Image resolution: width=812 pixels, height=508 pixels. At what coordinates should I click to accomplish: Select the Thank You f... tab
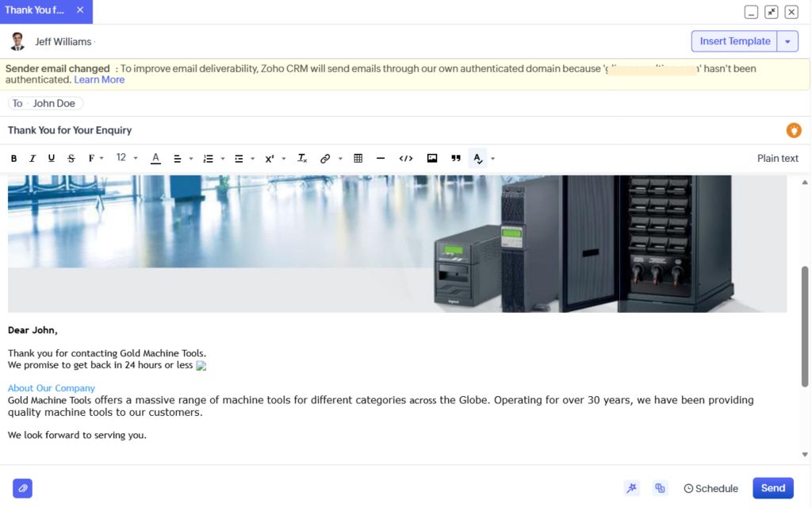[34, 10]
